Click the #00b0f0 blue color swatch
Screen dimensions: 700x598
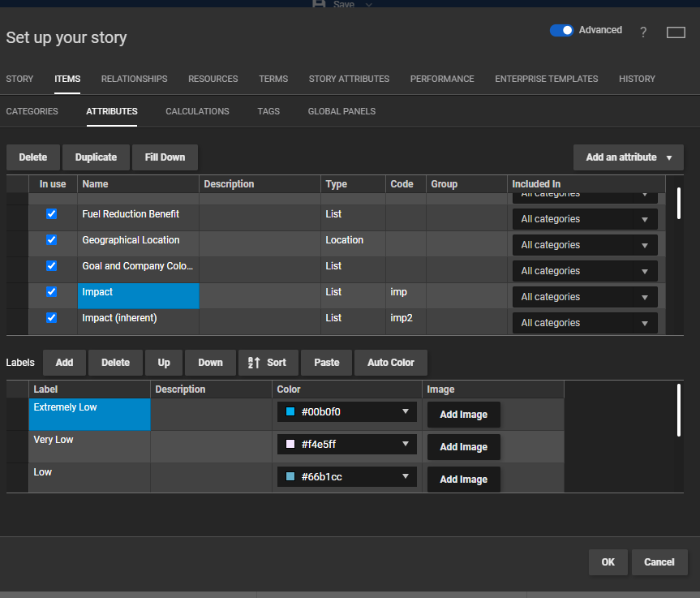[x=290, y=411]
